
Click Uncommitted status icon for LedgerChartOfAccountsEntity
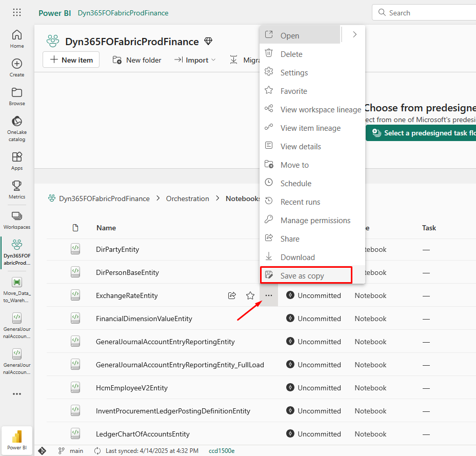point(290,433)
